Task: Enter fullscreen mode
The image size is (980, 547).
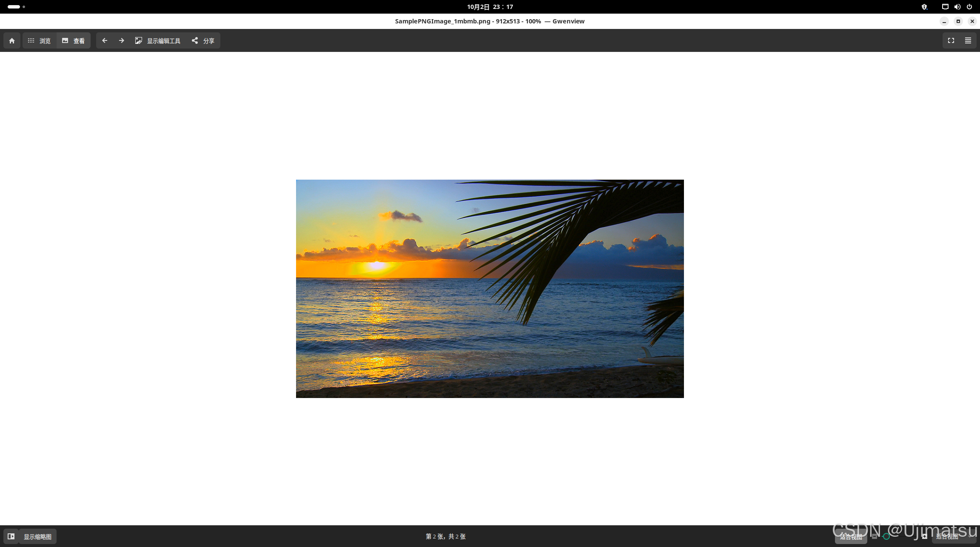Action: [951, 41]
